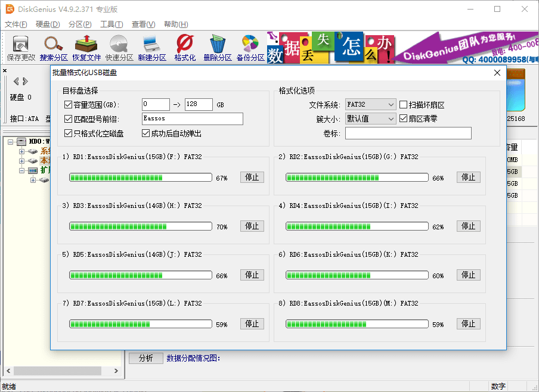Click status bar text 数字
Image resolution: width=539 pixels, height=392 pixels.
pos(498,386)
